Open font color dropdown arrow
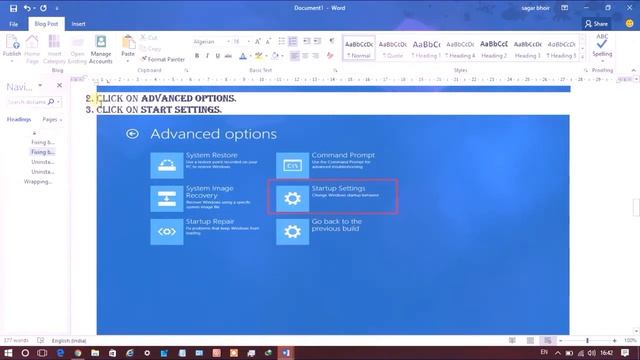 (250, 56)
